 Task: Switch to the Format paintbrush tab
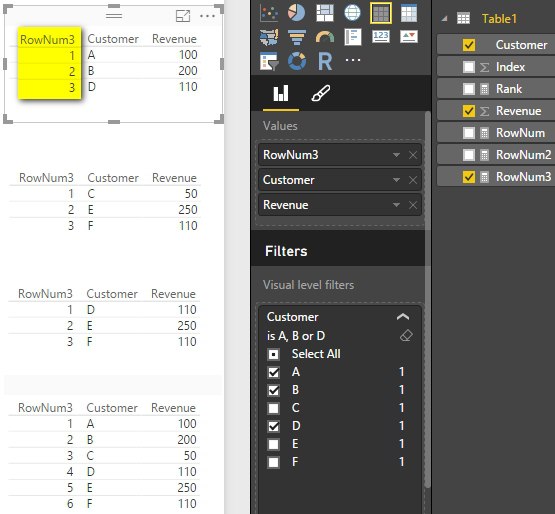click(321, 93)
